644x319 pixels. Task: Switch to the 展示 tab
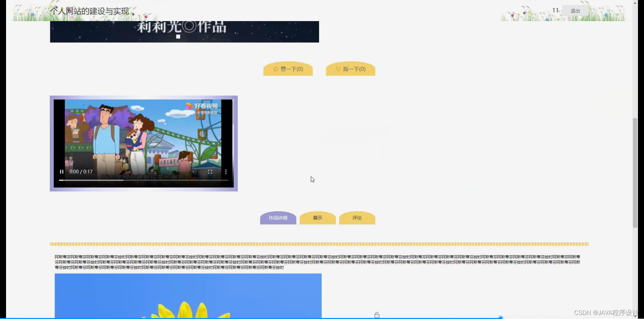pyautogui.click(x=318, y=218)
